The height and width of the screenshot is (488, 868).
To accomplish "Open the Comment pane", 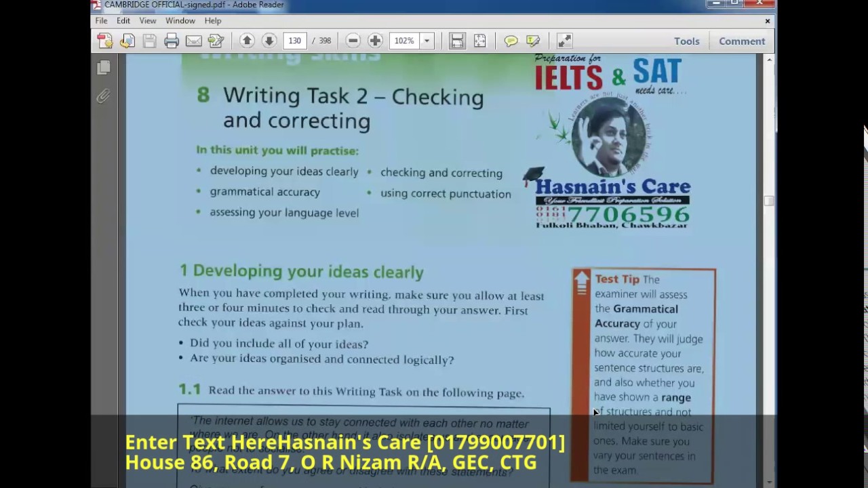I will click(742, 41).
